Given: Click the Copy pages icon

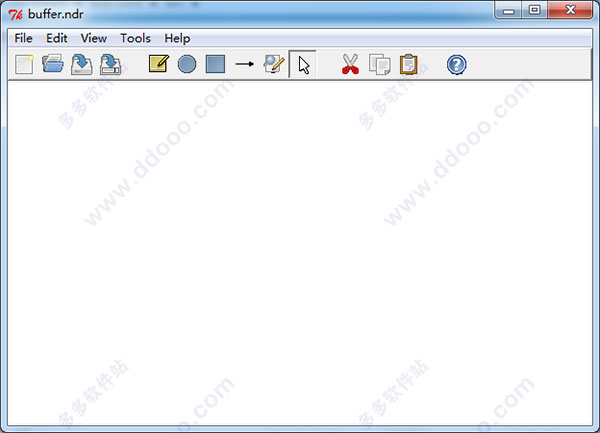Looking at the screenshot, I should click(380, 64).
